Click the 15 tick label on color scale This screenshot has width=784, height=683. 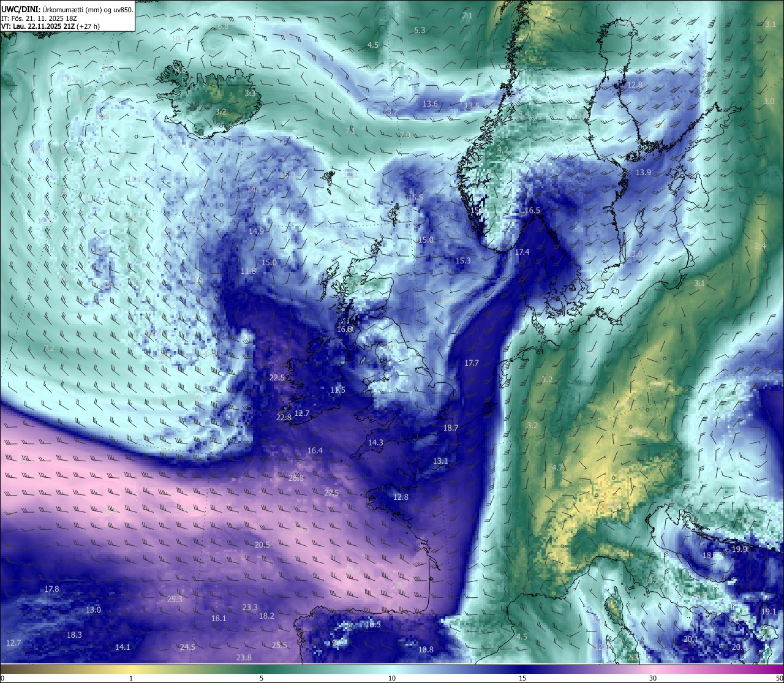522,678
